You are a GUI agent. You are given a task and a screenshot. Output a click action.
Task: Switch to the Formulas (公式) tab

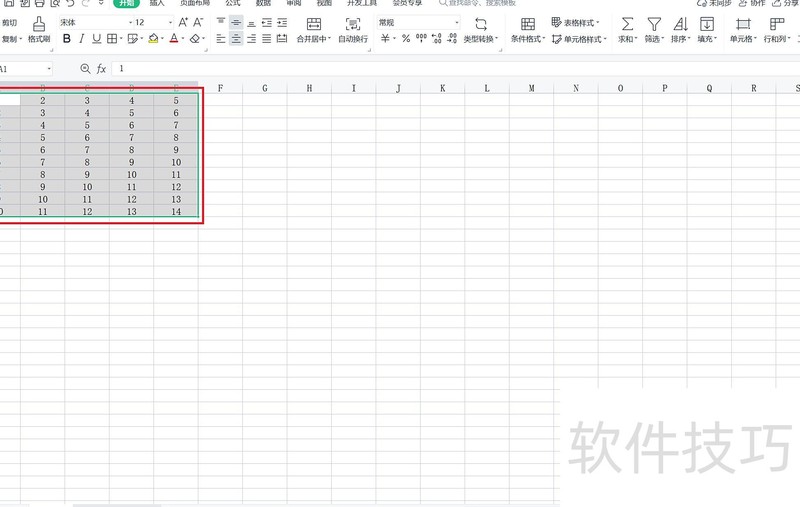(233, 3)
